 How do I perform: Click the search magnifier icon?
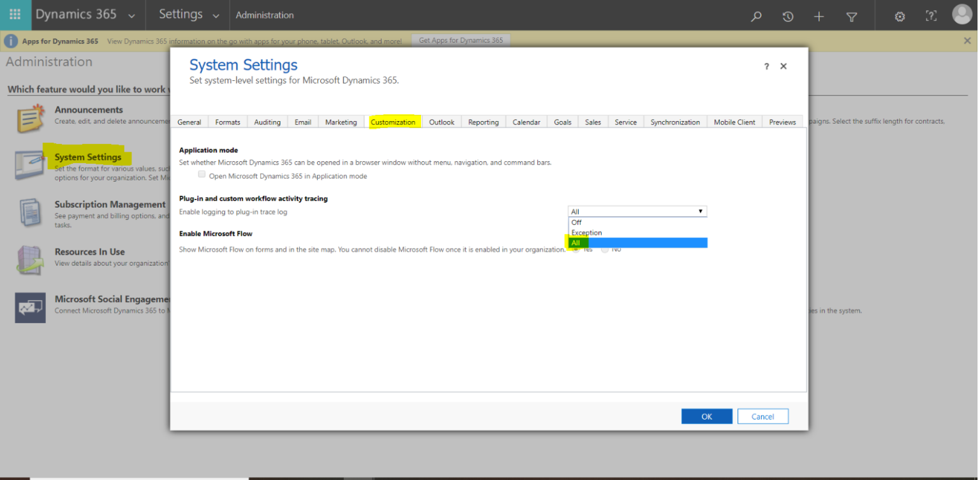(755, 17)
